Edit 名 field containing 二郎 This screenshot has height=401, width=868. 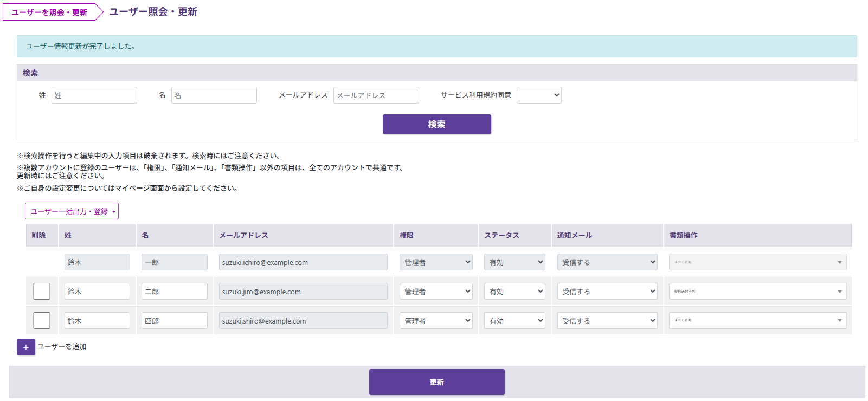175,292
